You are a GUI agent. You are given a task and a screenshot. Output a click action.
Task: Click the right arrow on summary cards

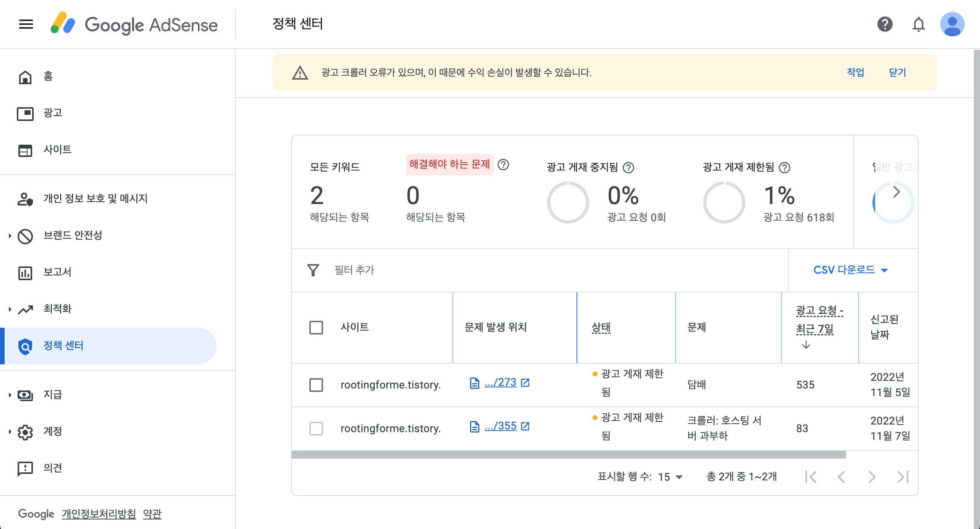(896, 192)
